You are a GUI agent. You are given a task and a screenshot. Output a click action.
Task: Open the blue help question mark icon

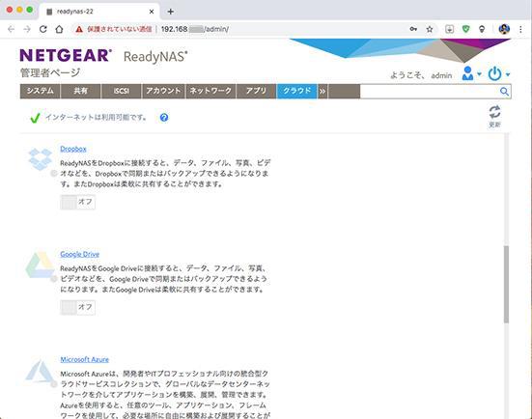(164, 118)
